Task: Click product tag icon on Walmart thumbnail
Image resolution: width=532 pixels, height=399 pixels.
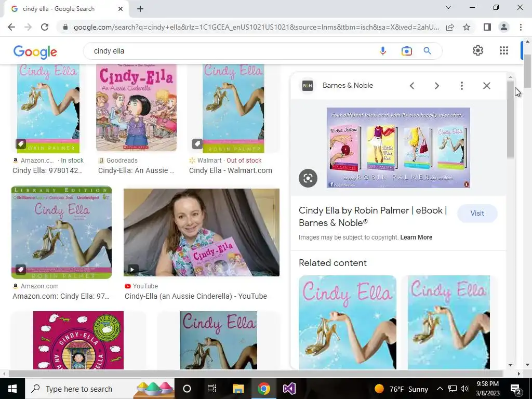Action: [x=197, y=144]
